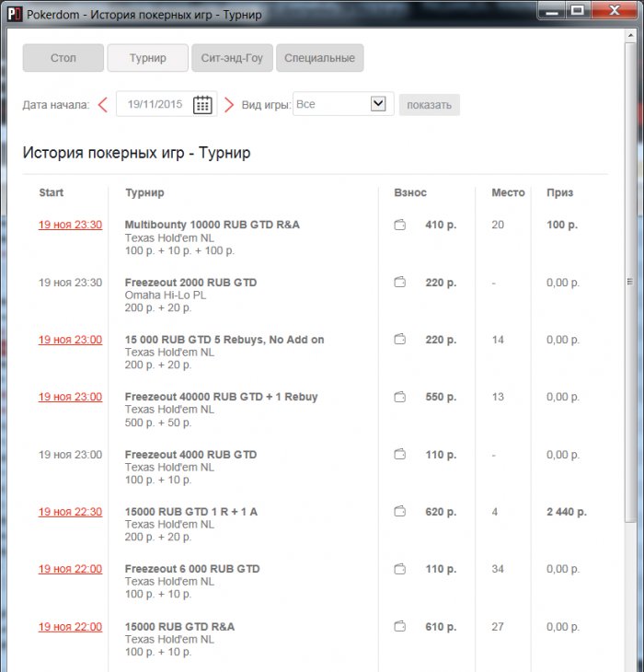
Task: Switch to the Сит-энд-Гоу tab
Action: (x=232, y=58)
